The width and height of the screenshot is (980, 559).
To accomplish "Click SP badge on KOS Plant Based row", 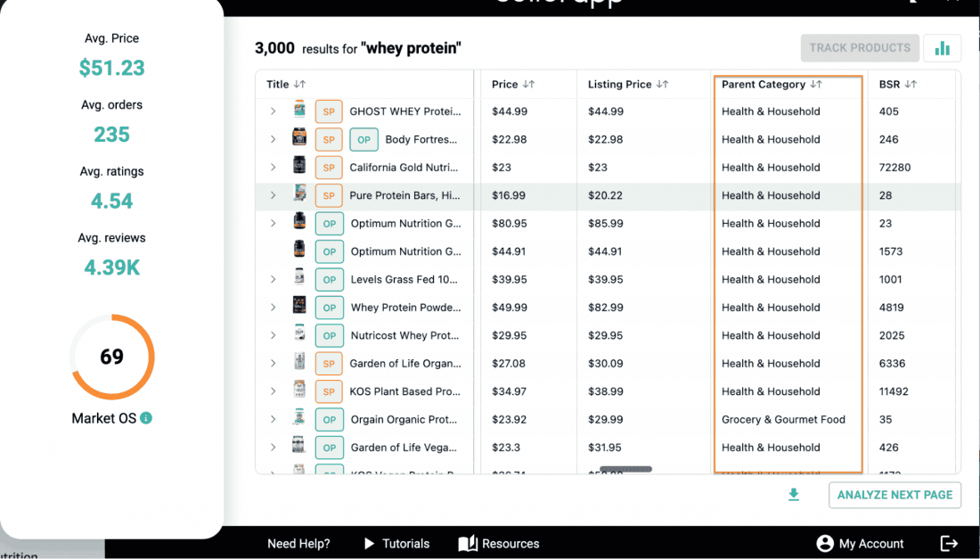I will pyautogui.click(x=329, y=391).
